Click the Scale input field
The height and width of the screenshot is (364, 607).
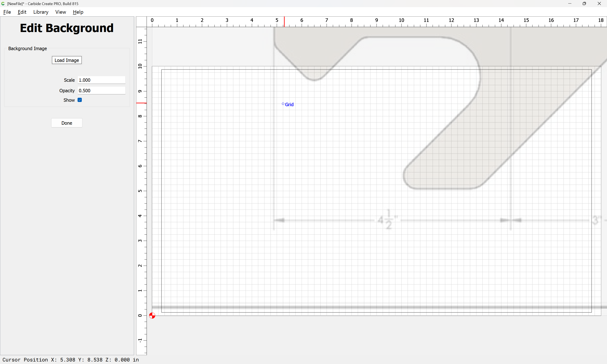[102, 80]
